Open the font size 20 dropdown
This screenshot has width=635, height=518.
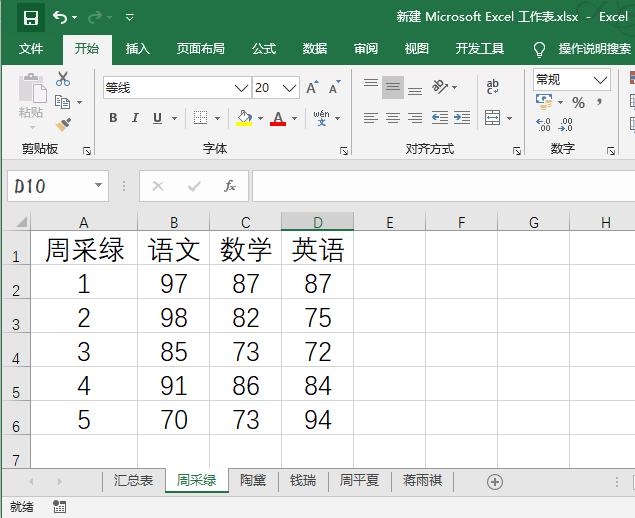coord(289,88)
